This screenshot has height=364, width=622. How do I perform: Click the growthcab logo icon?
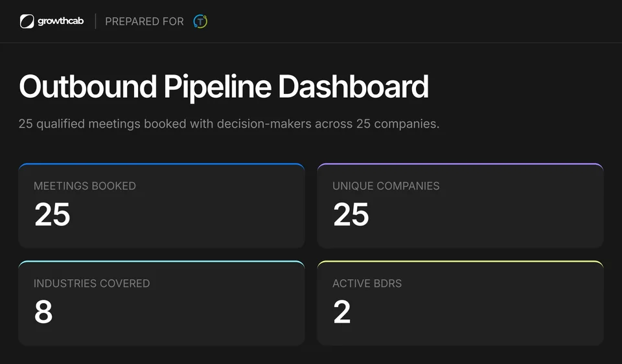(x=27, y=21)
